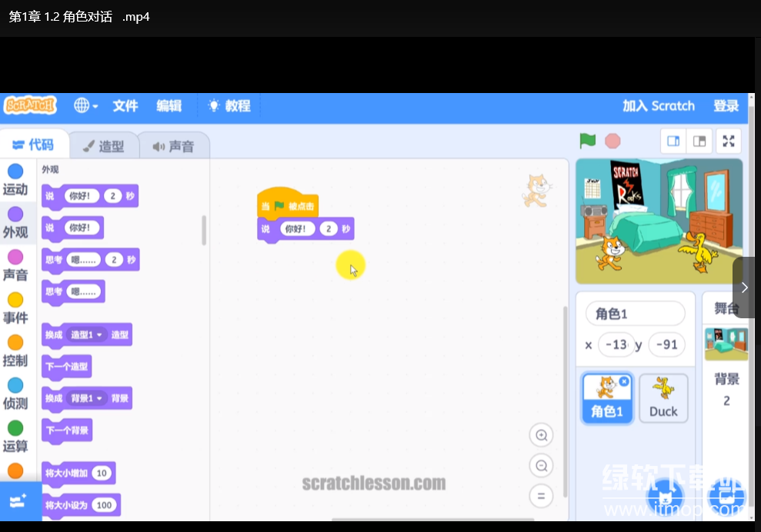Switch to large stage layout
This screenshot has height=532, width=761.
[699, 141]
